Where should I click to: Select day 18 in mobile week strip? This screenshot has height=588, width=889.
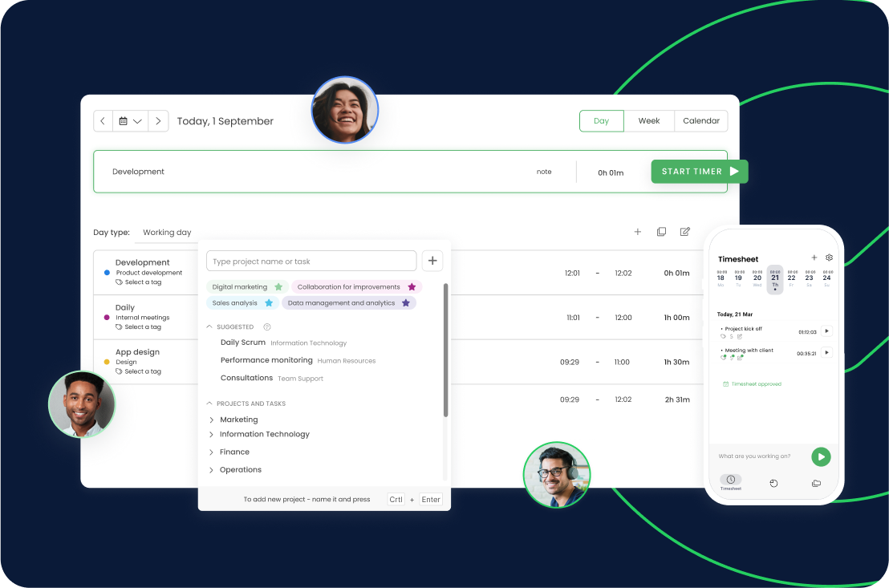721,278
